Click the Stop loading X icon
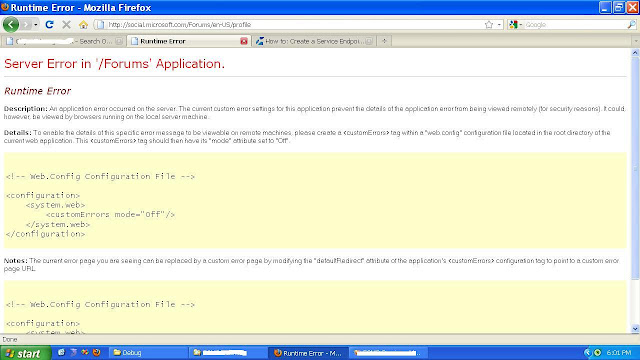 coord(66,24)
